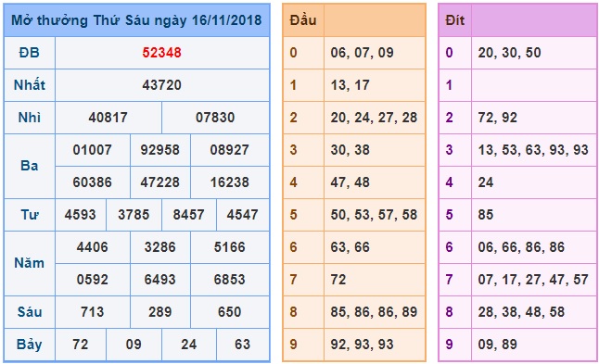Select Năm prize number 0592
The image size is (599, 364).
pyautogui.click(x=92, y=280)
